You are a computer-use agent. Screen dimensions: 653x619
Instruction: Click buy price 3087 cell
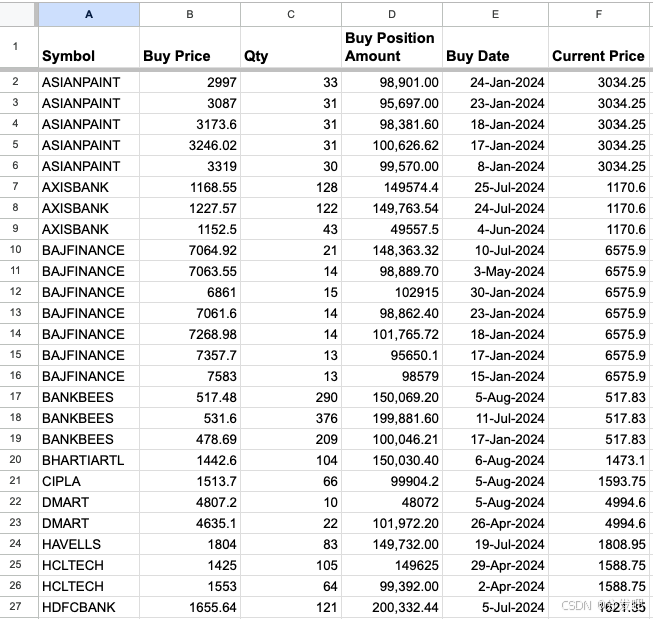click(x=190, y=103)
